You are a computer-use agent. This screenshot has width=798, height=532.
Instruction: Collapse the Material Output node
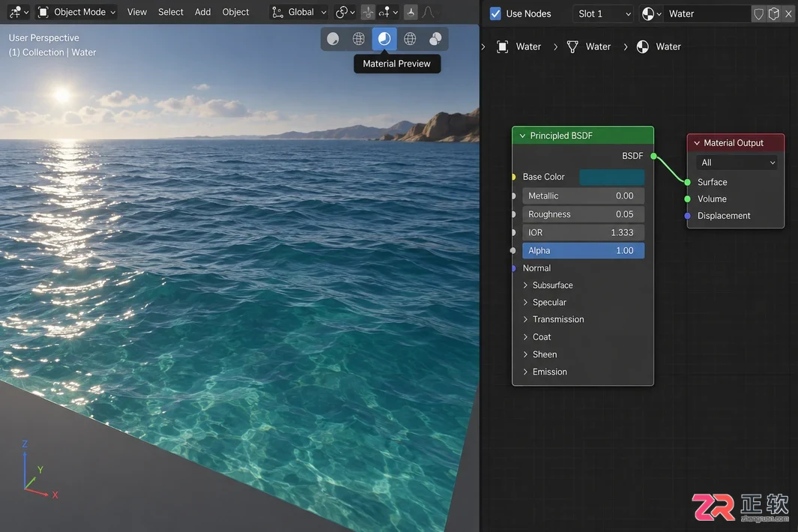(697, 144)
